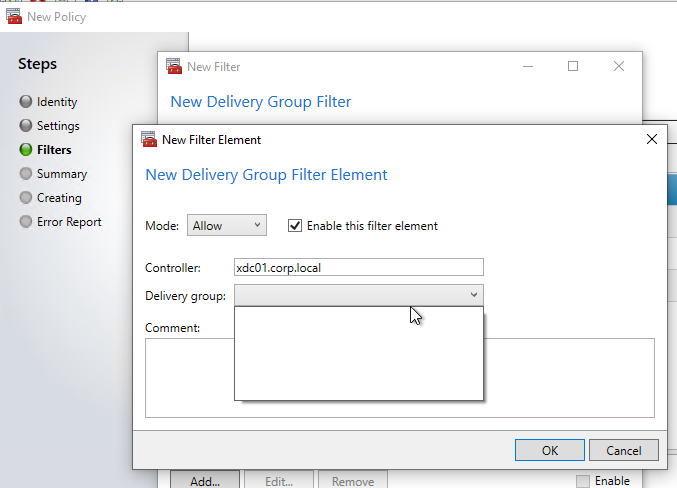677x488 pixels.
Task: Click the Error Report step bullet
Action: [x=26, y=222]
